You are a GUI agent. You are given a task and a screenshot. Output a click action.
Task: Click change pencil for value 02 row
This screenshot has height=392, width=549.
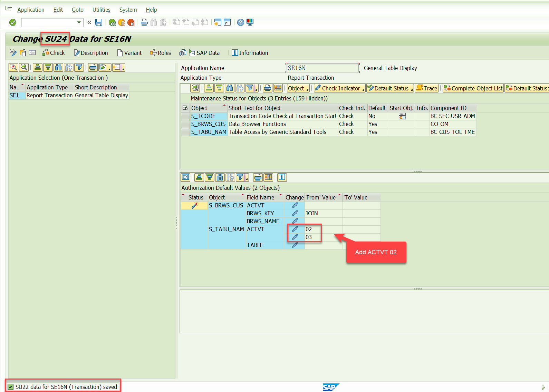point(295,229)
